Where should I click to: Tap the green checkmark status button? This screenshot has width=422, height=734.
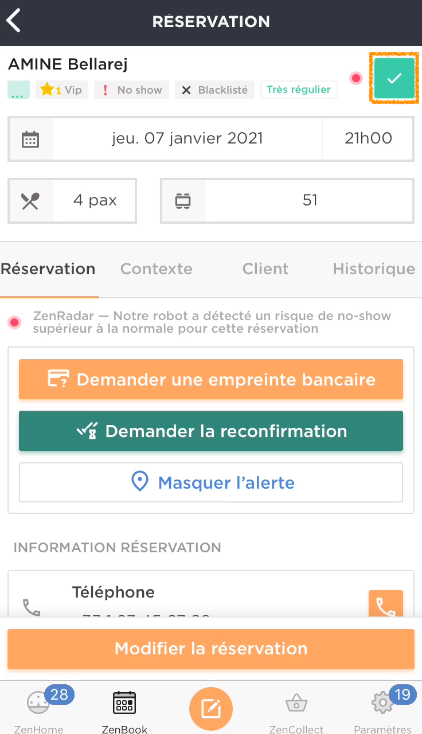coord(394,78)
